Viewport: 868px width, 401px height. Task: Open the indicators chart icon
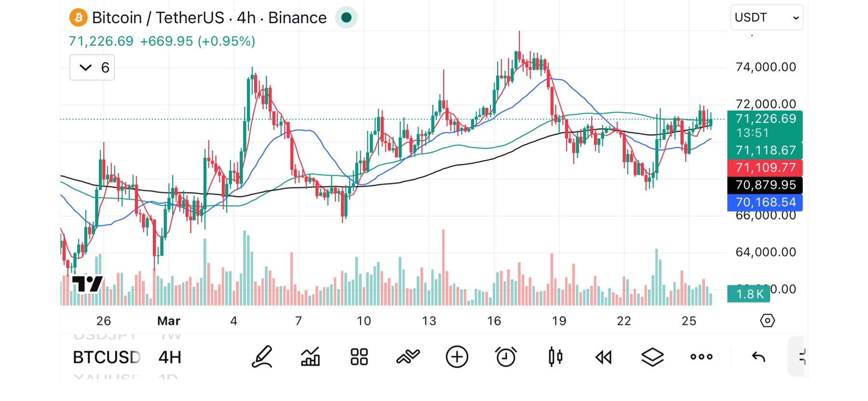click(x=310, y=357)
